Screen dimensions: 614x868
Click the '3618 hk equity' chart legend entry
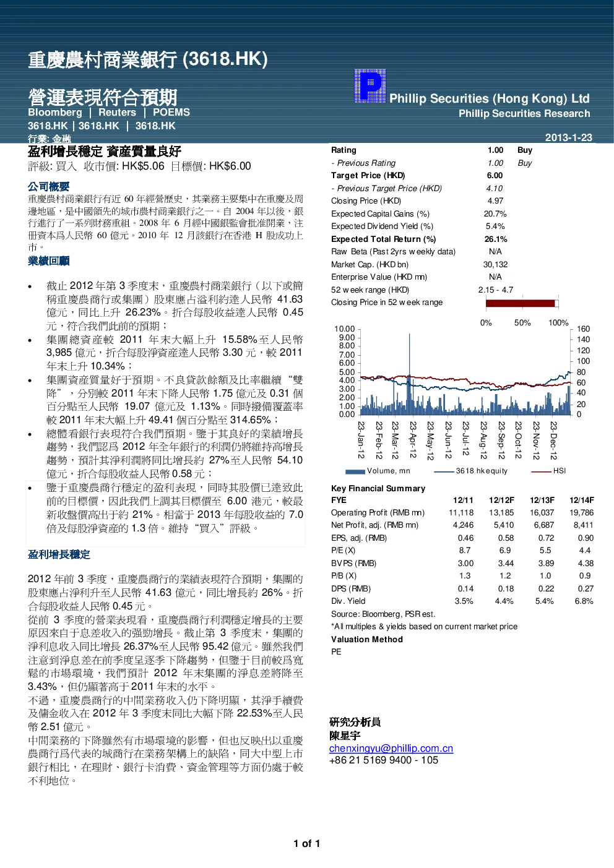point(471,471)
